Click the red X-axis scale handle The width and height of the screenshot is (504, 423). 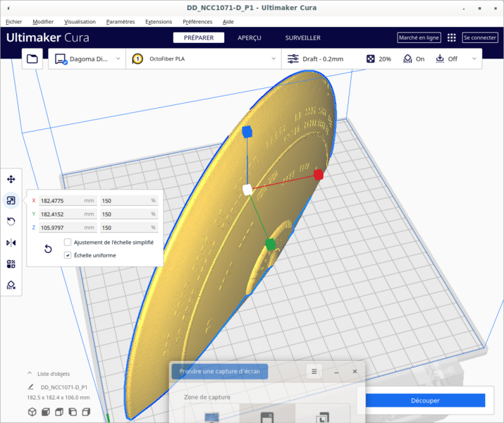click(x=318, y=175)
